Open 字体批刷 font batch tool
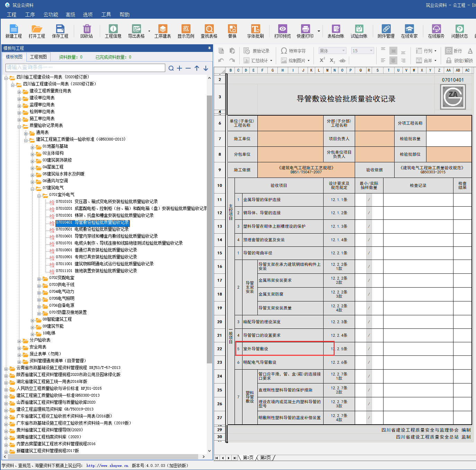 [255, 31]
